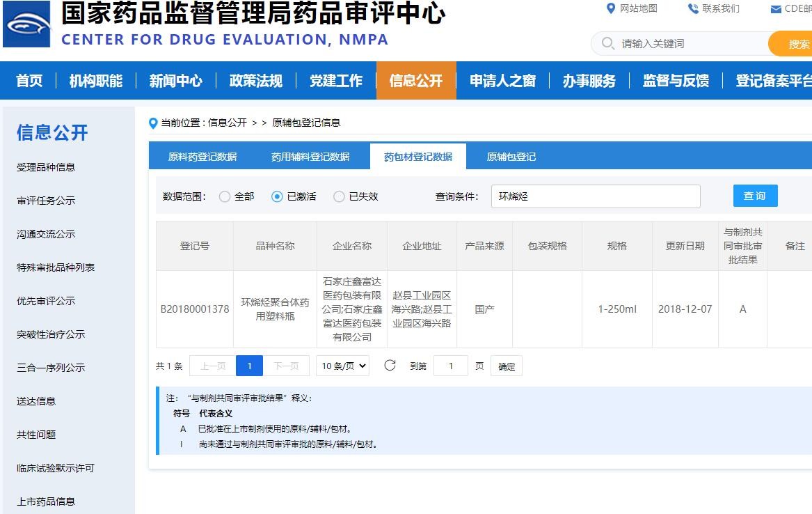Open the 申请人之窗 menu item
Viewport: 812px width, 514px height.
coord(503,81)
